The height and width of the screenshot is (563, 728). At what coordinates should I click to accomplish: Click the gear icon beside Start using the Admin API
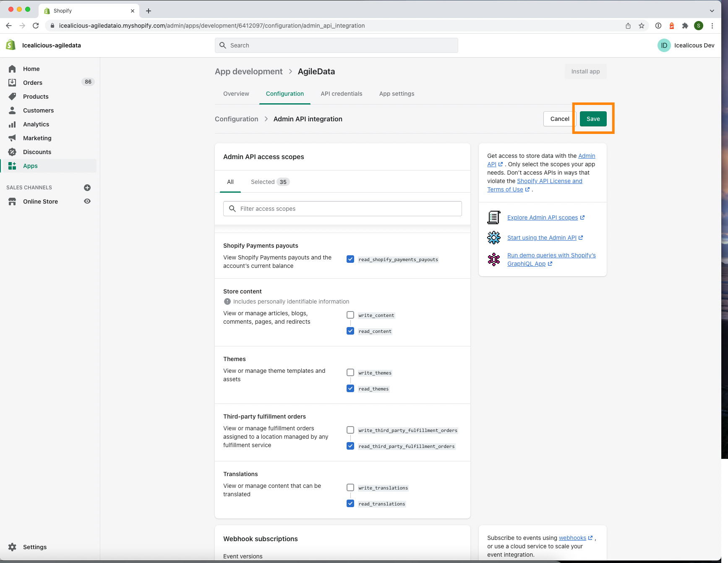point(494,238)
